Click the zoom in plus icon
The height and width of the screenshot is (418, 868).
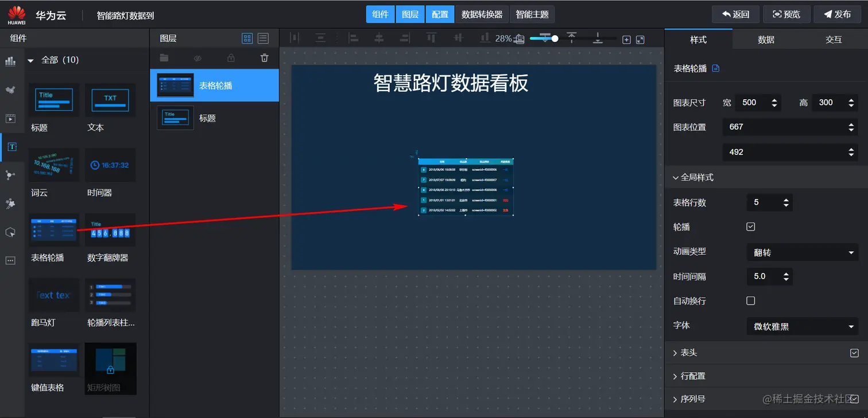626,40
